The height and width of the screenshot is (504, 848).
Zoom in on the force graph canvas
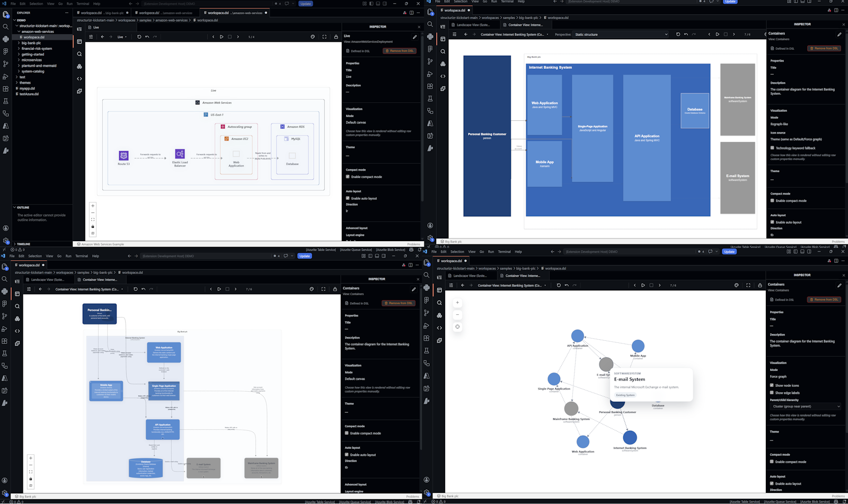(x=457, y=303)
